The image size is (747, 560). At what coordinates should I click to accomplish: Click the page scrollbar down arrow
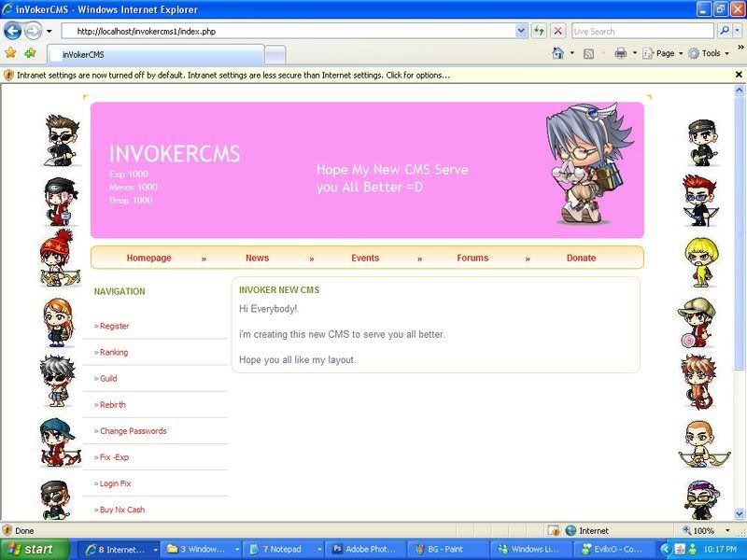[x=740, y=514]
